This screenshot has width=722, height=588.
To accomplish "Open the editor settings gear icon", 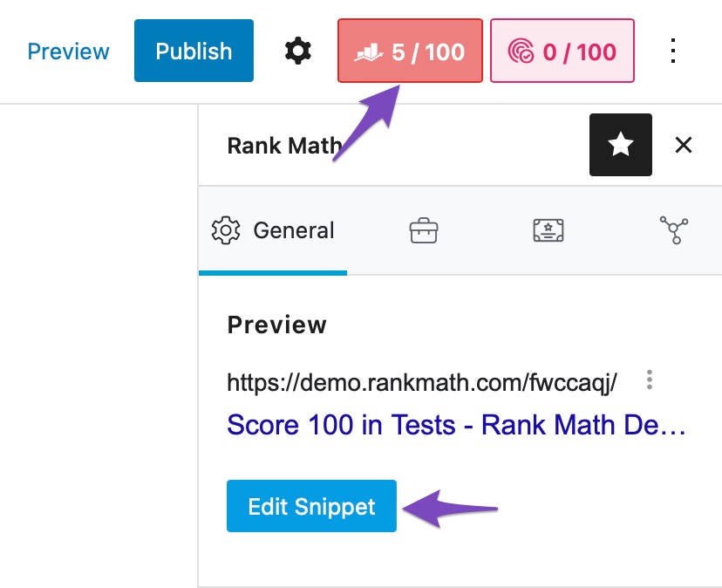I will 296,51.
